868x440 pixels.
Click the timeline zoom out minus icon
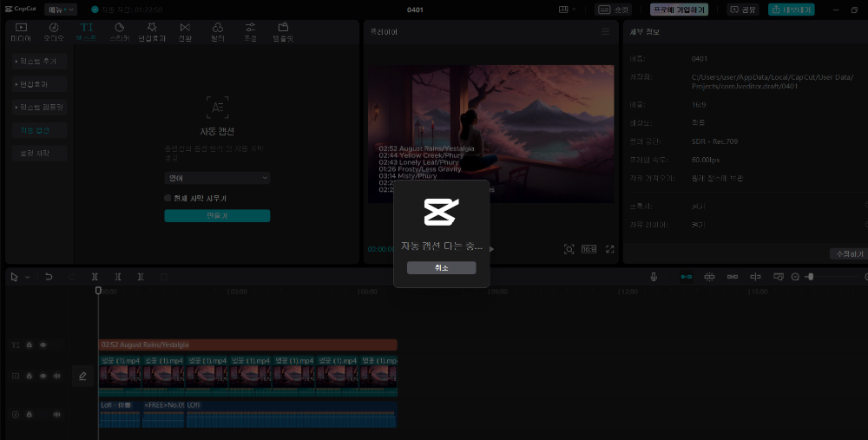[795, 277]
